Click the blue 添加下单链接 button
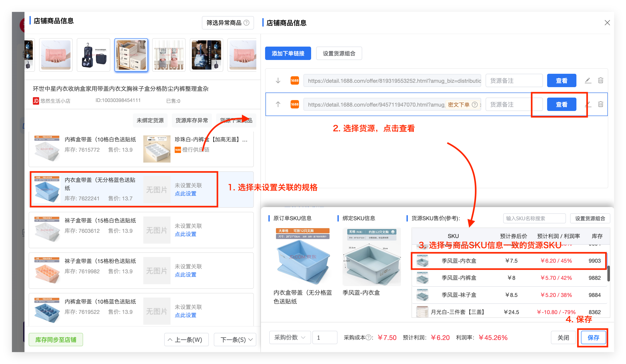 tap(288, 53)
